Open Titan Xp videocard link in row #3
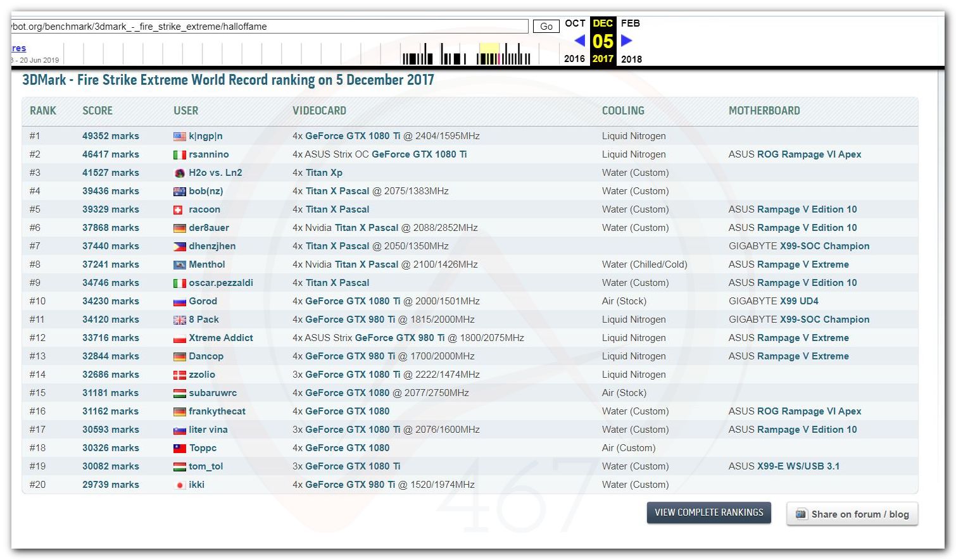 click(324, 173)
